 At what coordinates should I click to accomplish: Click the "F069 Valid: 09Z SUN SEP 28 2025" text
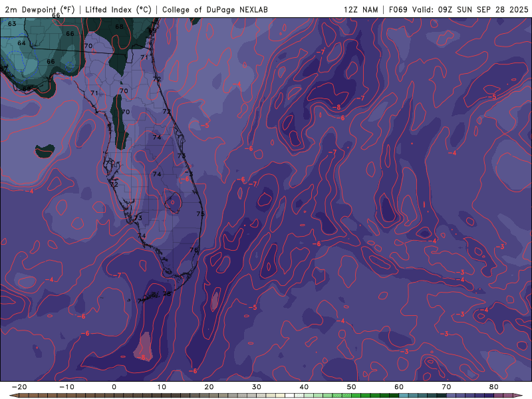click(x=459, y=9)
